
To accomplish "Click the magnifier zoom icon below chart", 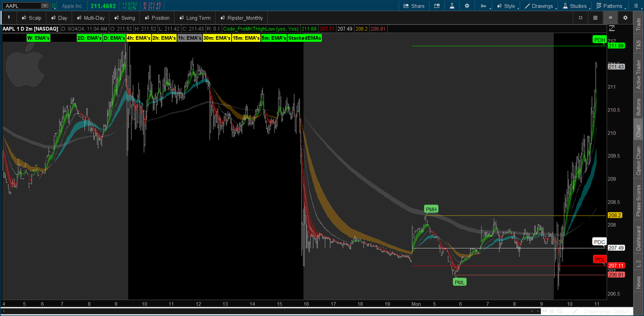I will pos(560,311).
